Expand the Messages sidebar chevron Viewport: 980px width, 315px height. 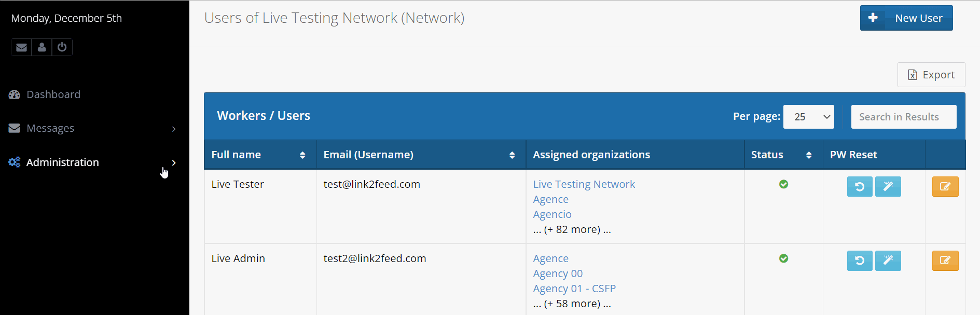click(173, 128)
